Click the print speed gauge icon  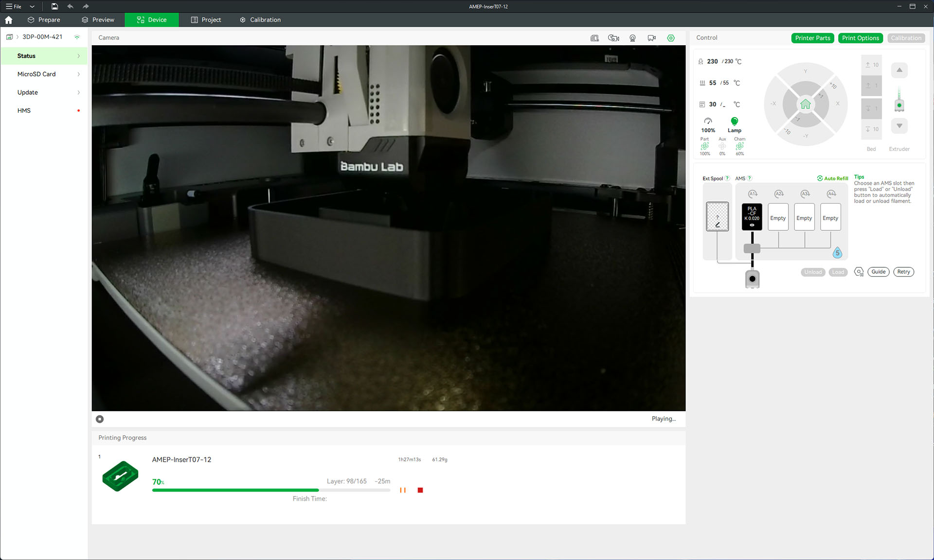pyautogui.click(x=708, y=121)
